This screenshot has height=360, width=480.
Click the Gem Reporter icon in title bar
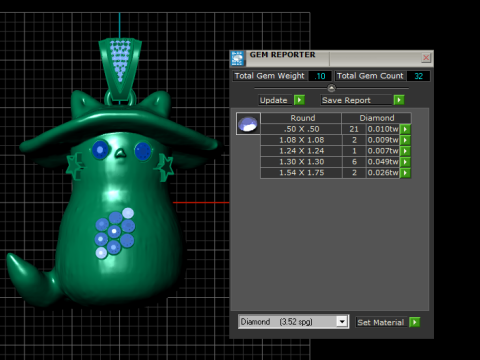237,58
